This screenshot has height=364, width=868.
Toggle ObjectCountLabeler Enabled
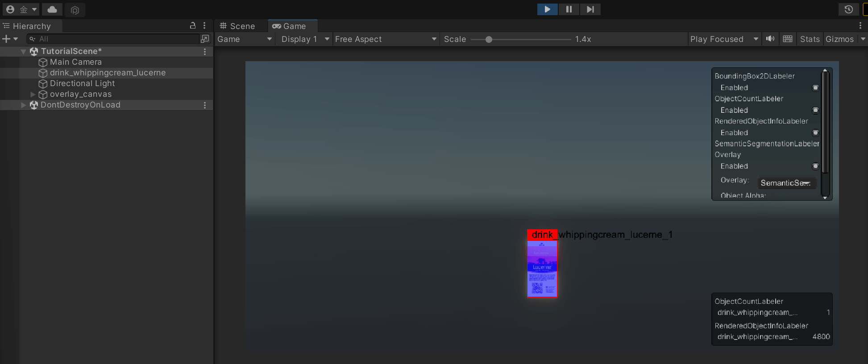pos(815,110)
